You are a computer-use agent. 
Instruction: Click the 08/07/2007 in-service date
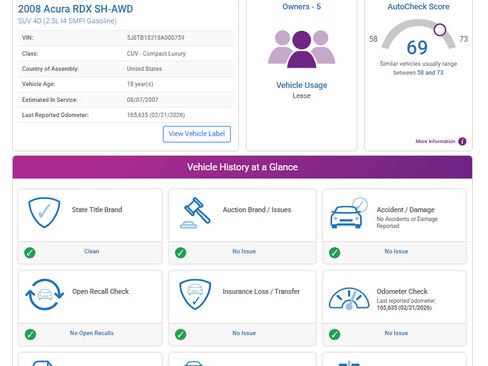pos(142,100)
